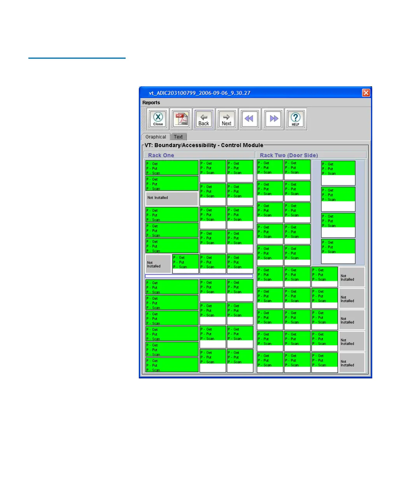The image size is (420, 504).
Task: Click first green Get/Put/Scan cell in Rack One
Action: [x=172, y=168]
